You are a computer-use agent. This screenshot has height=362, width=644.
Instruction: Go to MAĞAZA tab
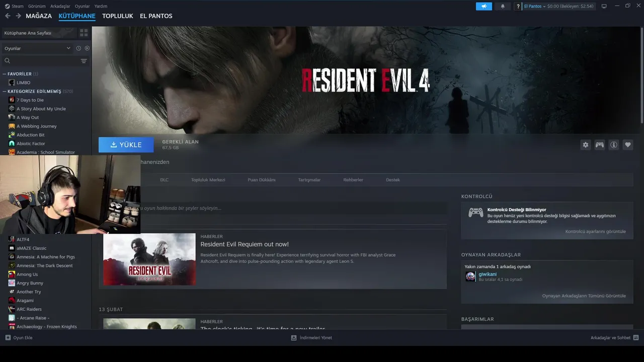[x=39, y=16]
